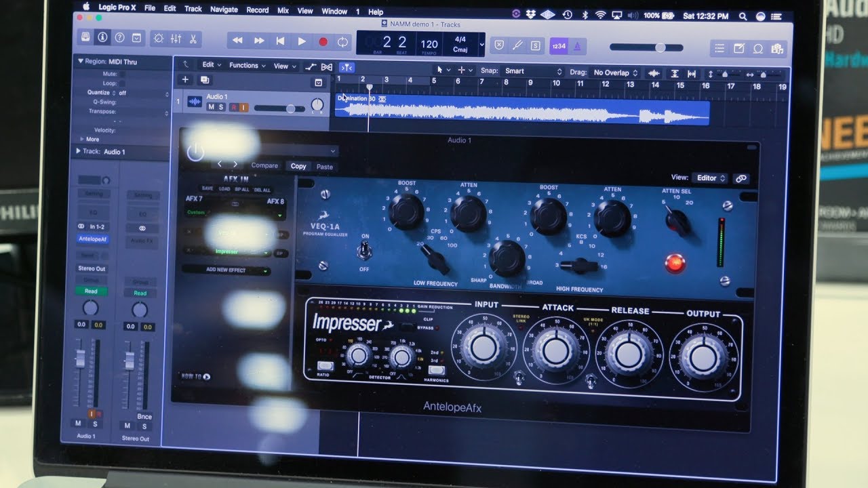
Task: Click the Fast Forward transport button
Action: click(259, 41)
